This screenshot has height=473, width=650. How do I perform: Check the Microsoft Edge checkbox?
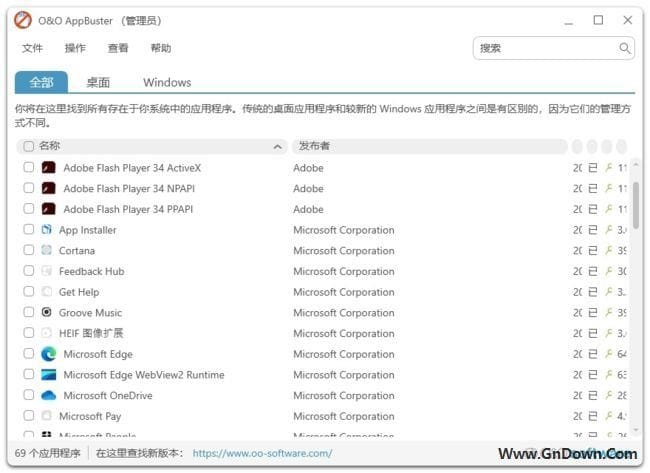coord(29,353)
